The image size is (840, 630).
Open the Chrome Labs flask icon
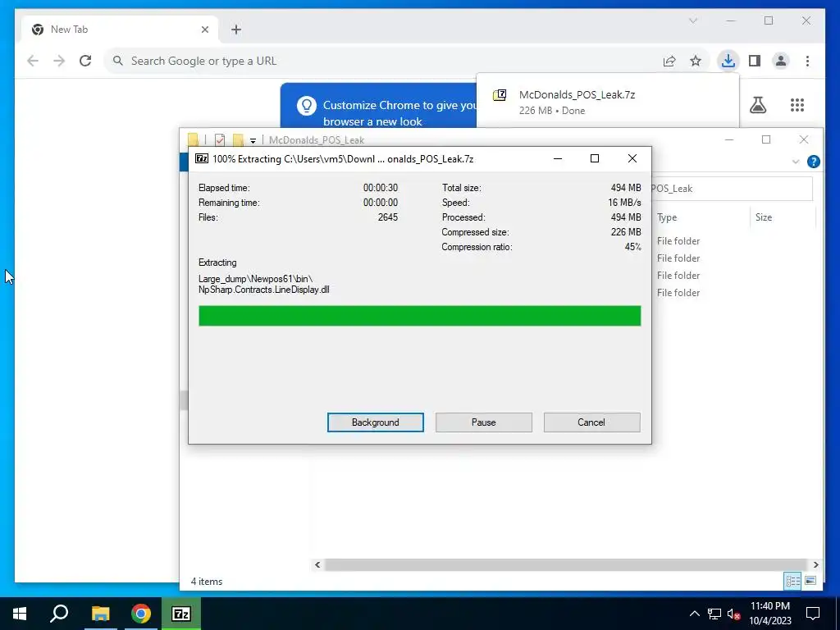[757, 104]
